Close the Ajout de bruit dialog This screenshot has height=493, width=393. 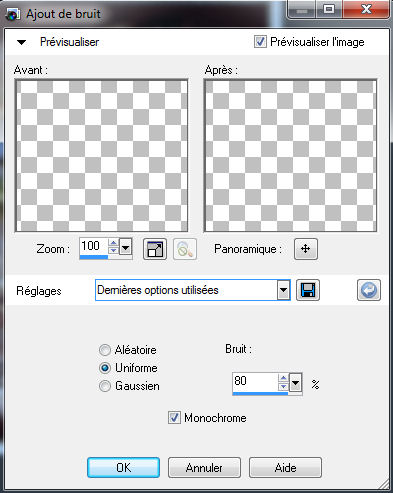pos(366,9)
